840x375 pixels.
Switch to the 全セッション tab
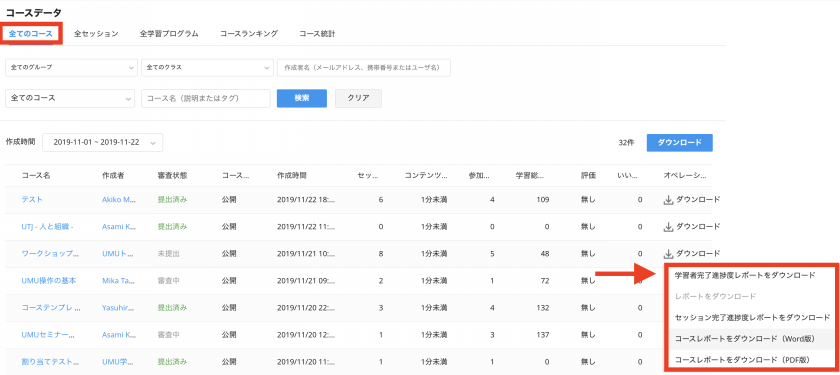(x=96, y=34)
